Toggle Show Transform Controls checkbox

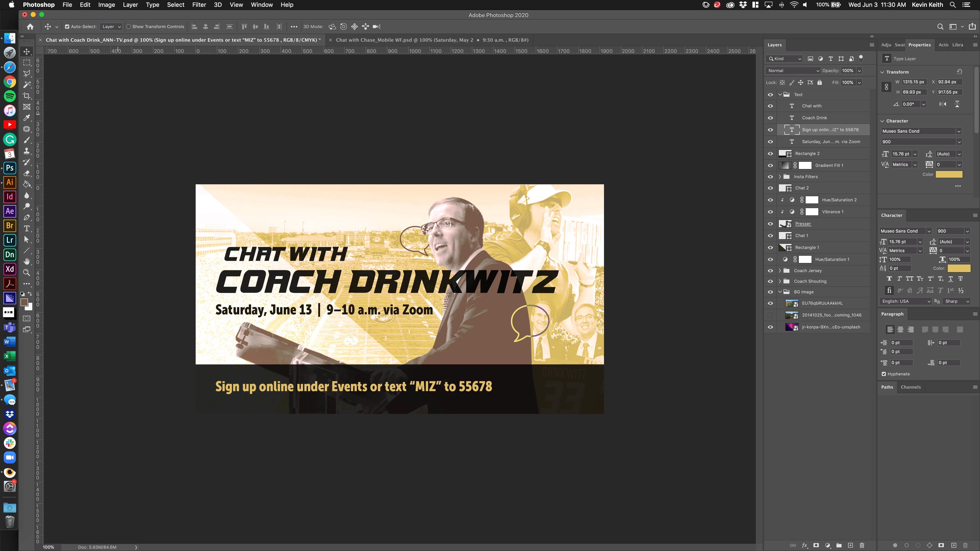129,27
